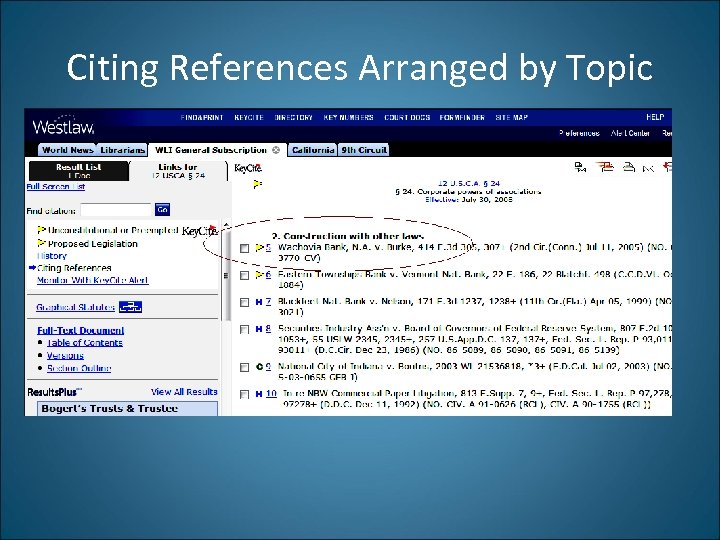Switch to Links for 12 USCA § 24 tab
720x540 pixels.
pos(178,170)
